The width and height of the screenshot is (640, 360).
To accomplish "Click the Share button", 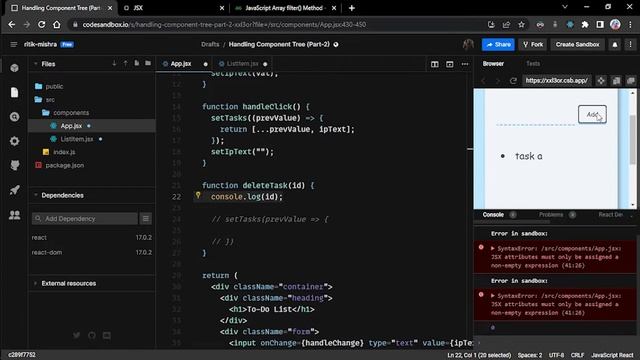I will (x=498, y=44).
